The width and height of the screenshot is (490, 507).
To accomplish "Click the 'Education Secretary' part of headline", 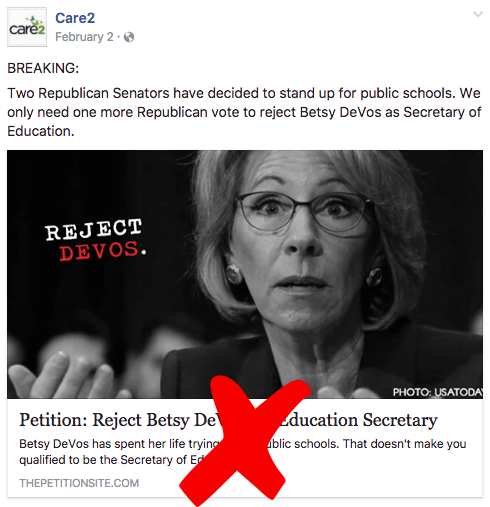I will point(358,420).
